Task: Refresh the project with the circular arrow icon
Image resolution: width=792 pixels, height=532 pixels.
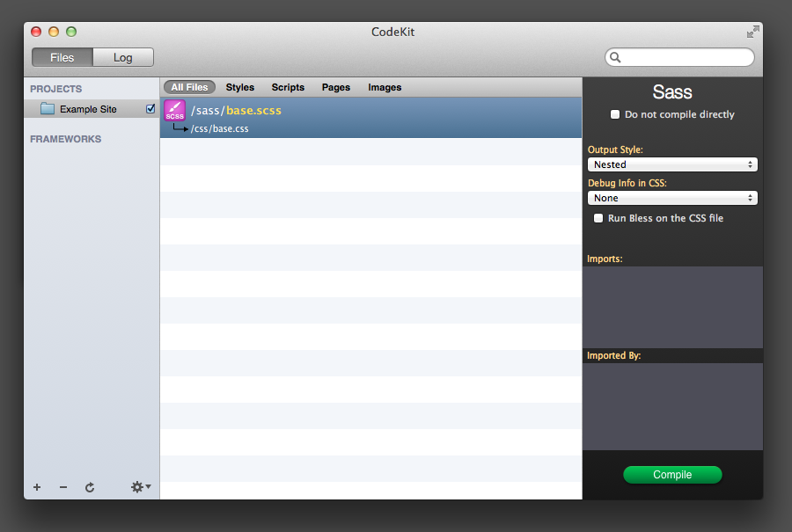Action: pos(90,487)
